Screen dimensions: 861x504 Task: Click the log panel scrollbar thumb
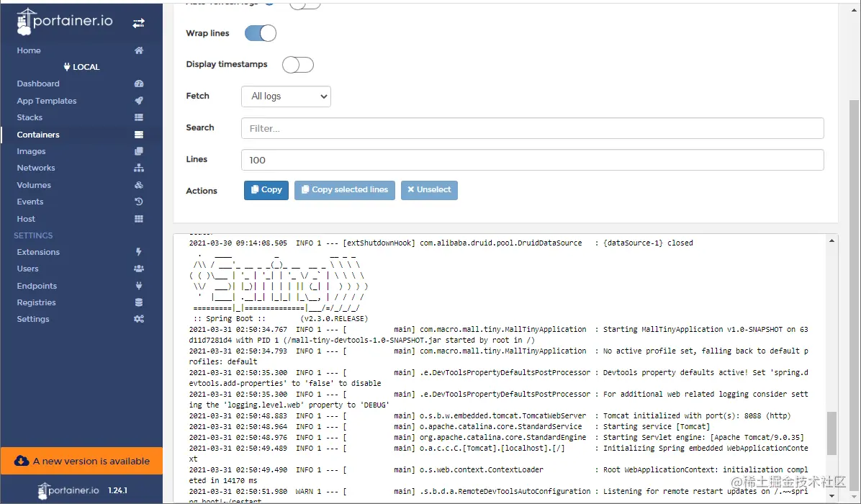831,433
